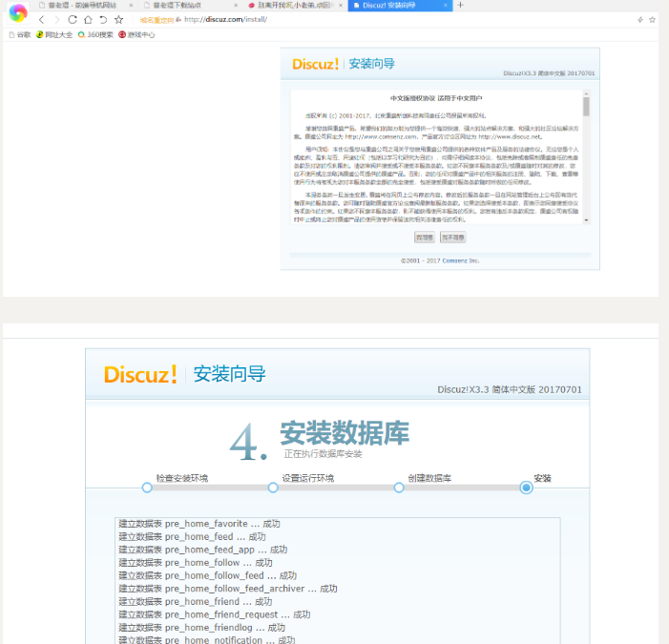Click the favorite star beside the undo icon
This screenshot has height=644, width=669.
(118, 20)
